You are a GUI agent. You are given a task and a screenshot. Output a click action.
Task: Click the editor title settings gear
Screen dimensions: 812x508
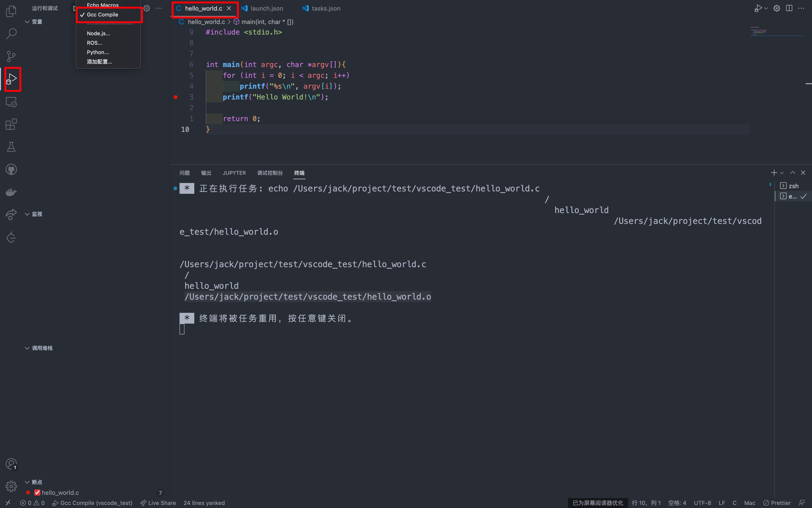(x=777, y=8)
